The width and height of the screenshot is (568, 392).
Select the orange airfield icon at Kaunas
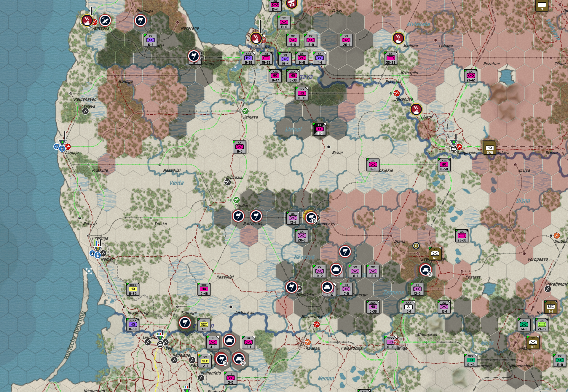coord(308,342)
